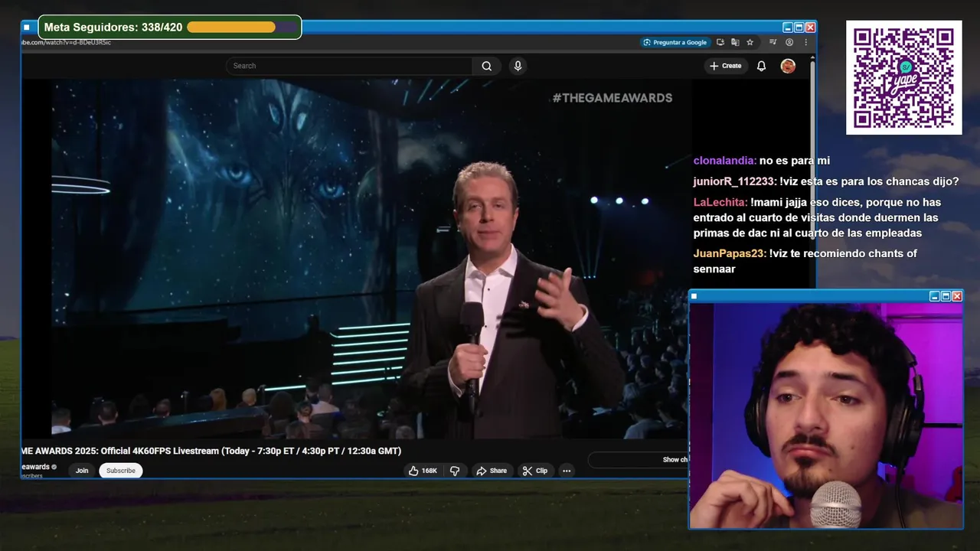Click the Game Awards video player
The image size is (980, 551).
(x=356, y=259)
